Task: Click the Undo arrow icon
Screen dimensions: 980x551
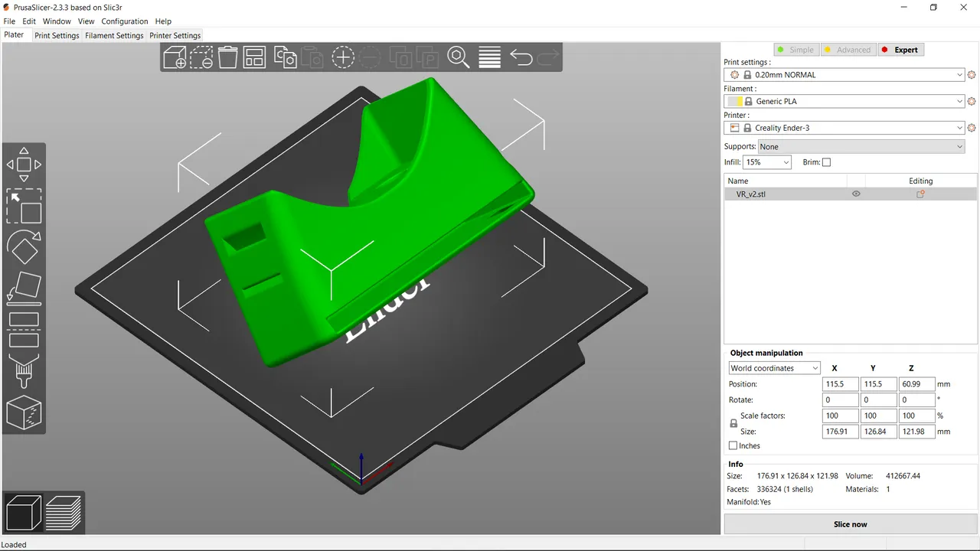Action: click(x=521, y=57)
